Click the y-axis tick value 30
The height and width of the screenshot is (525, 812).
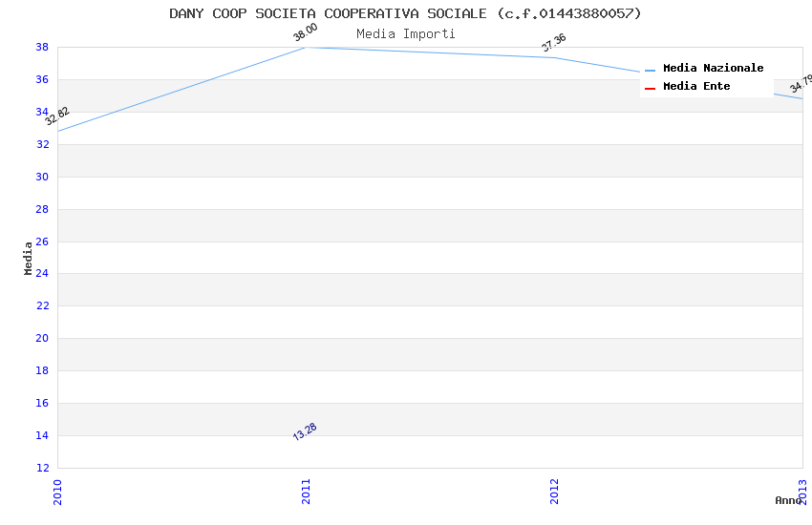point(42,177)
